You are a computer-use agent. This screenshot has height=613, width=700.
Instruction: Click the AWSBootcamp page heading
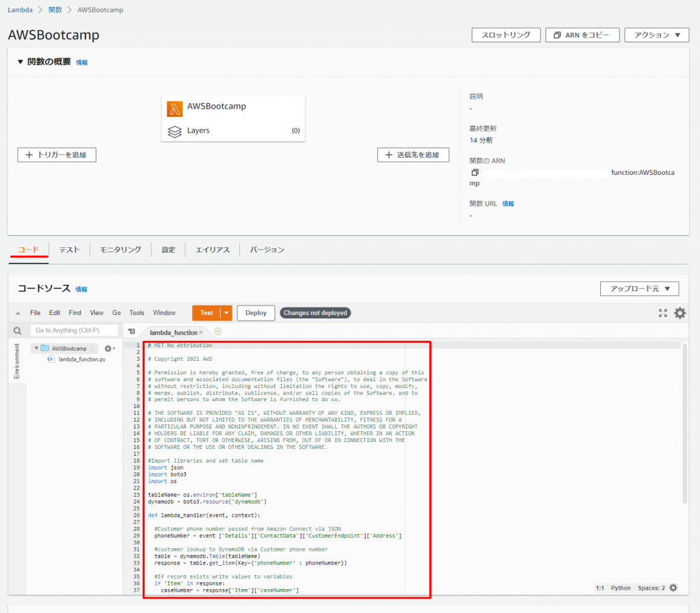pos(53,35)
